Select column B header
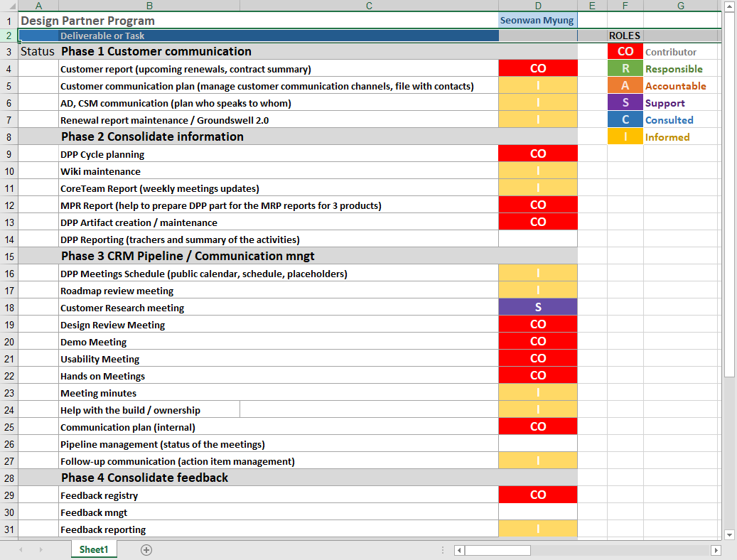Screen dimensions: 737x560 click(149, 6)
